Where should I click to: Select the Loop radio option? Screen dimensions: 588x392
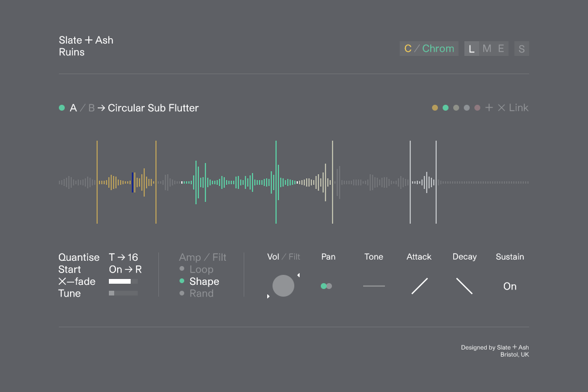[197, 269]
